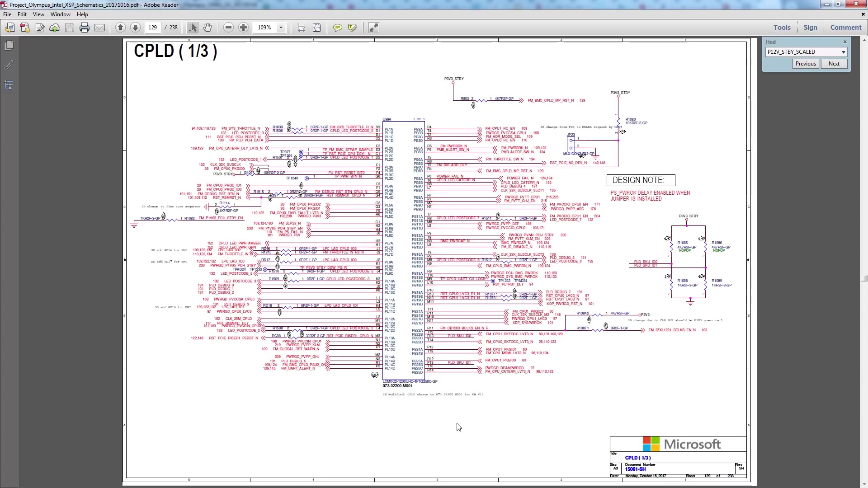This screenshot has width=868, height=488.
Task: Open the Tools panel
Action: click(782, 27)
